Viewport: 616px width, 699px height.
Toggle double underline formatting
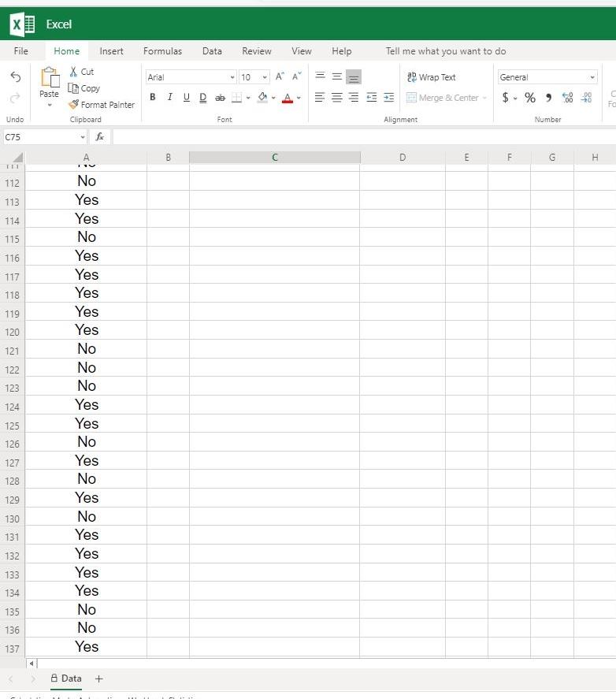(202, 98)
